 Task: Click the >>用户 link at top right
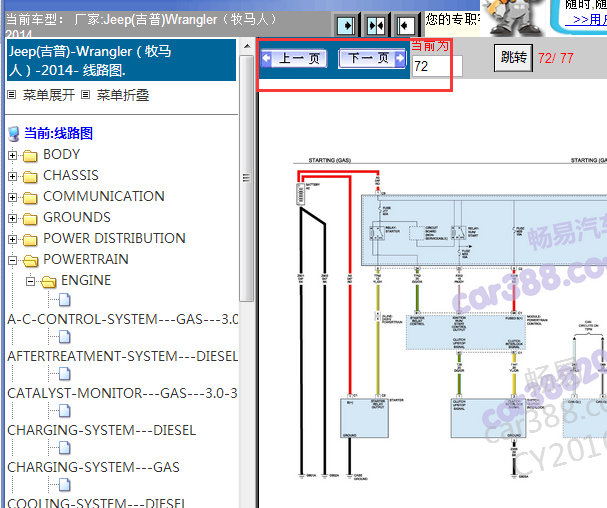588,19
